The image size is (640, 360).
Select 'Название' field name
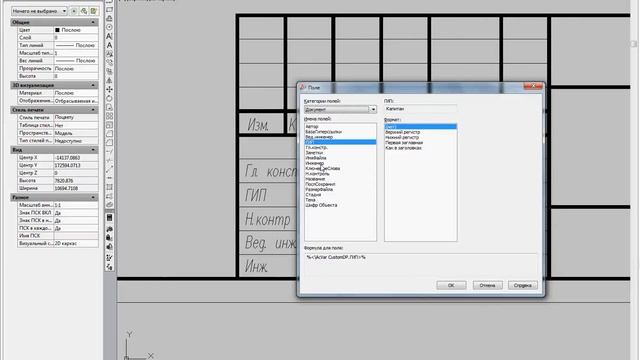[x=315, y=179]
